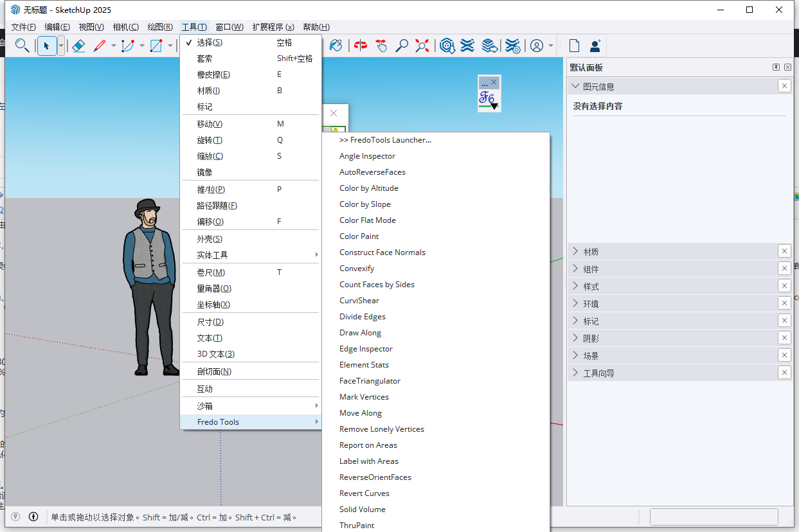Open dropdown arrow next to Select tool
Screen dimensions: 799x532
click(x=61, y=46)
